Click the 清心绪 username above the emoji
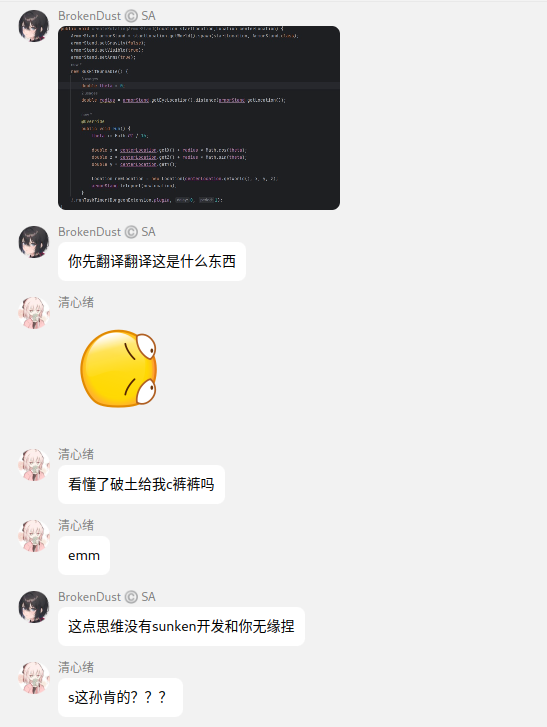The image size is (547, 727). pyautogui.click(x=76, y=303)
